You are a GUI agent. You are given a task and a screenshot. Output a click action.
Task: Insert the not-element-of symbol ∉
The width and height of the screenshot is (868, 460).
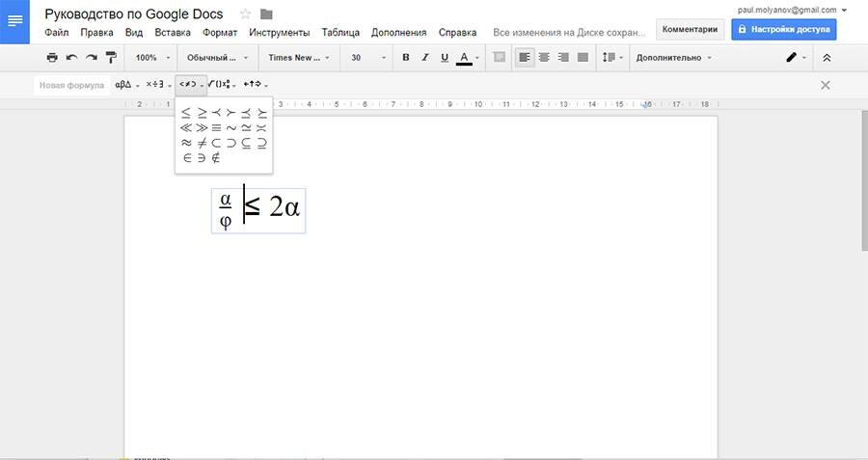(x=216, y=158)
